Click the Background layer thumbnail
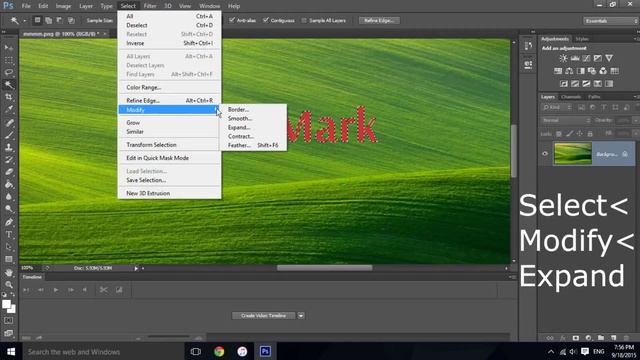 [573, 153]
